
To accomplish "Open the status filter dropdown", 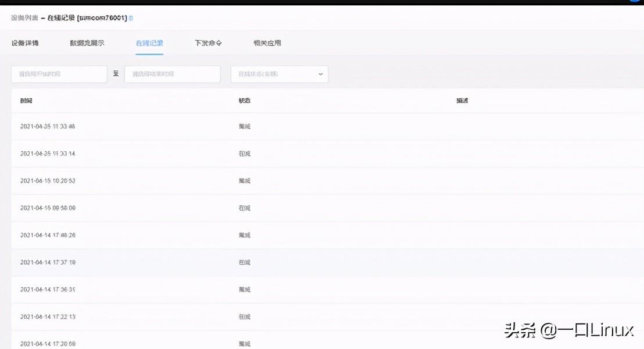I will [x=280, y=74].
